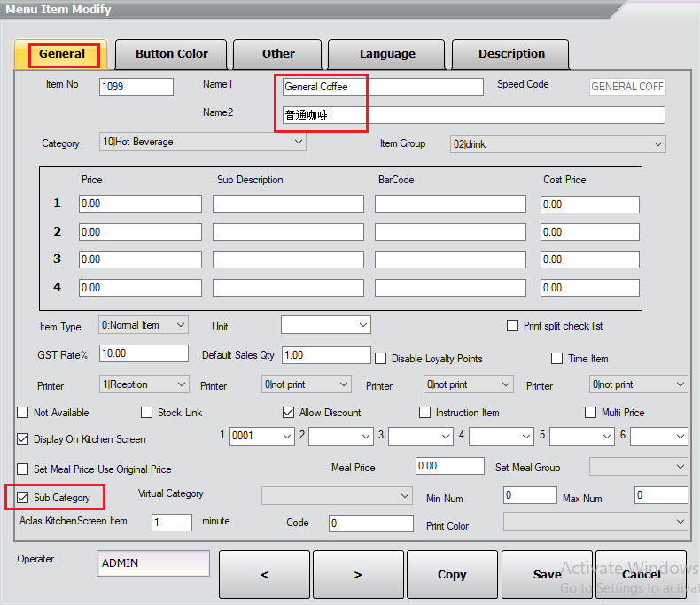Screen dimensions: 700x605
Task: Switch to the General tab
Action: click(62, 54)
